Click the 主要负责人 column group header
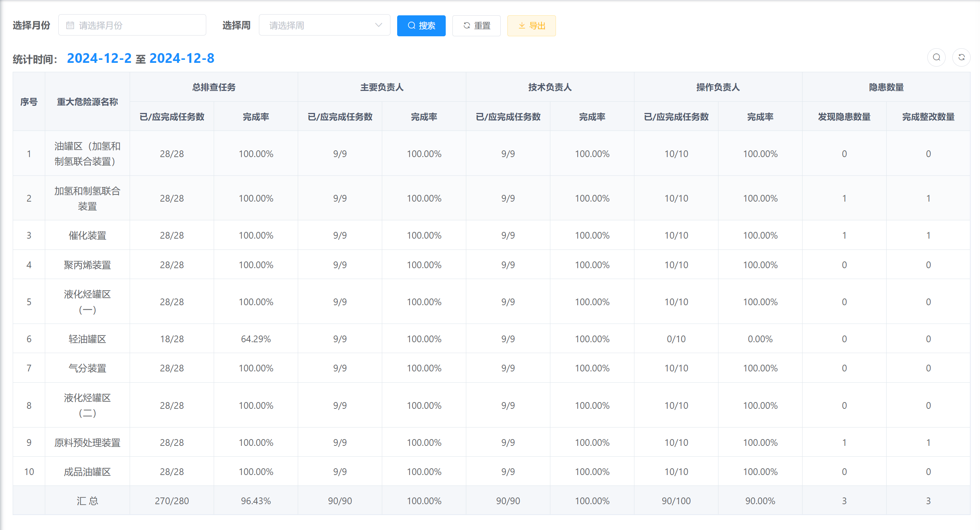Screen dimensions: 980x530 (381, 87)
